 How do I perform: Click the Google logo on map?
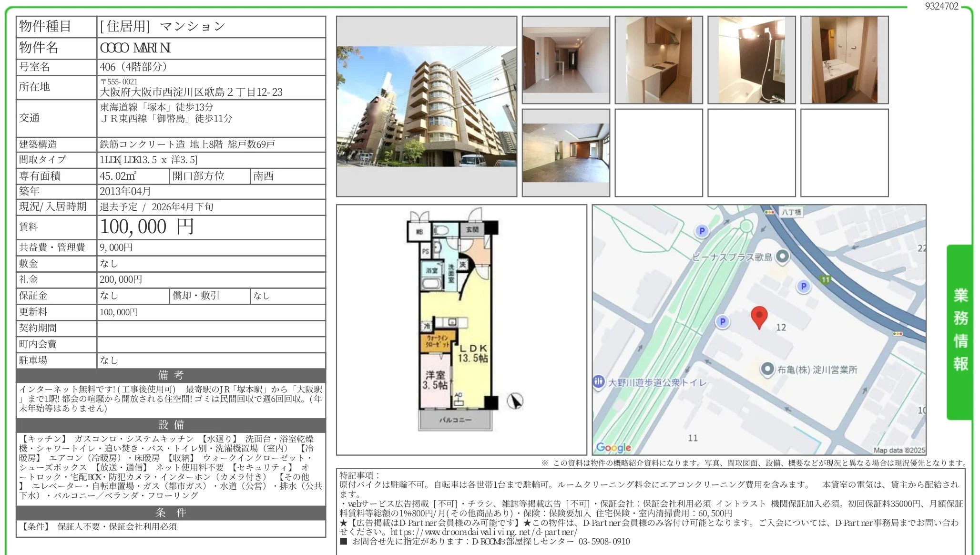(613, 447)
